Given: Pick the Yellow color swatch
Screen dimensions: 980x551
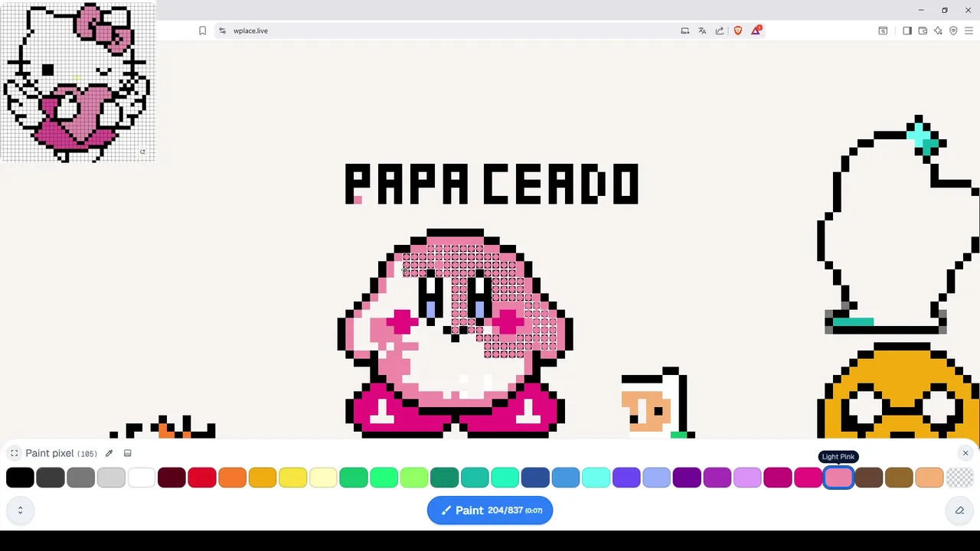Looking at the screenshot, I should (292, 478).
